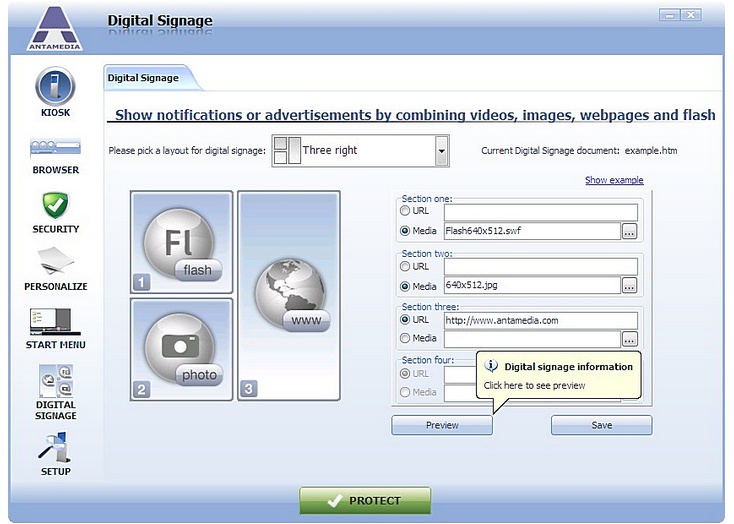Open the Setup section icon
734x524 pixels.
click(55, 447)
